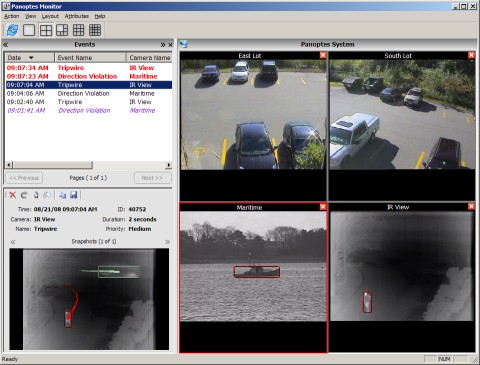Viewport: 480px width, 365px height.
Task: Click the binoculars search icon in event toolbar
Action: click(47, 195)
